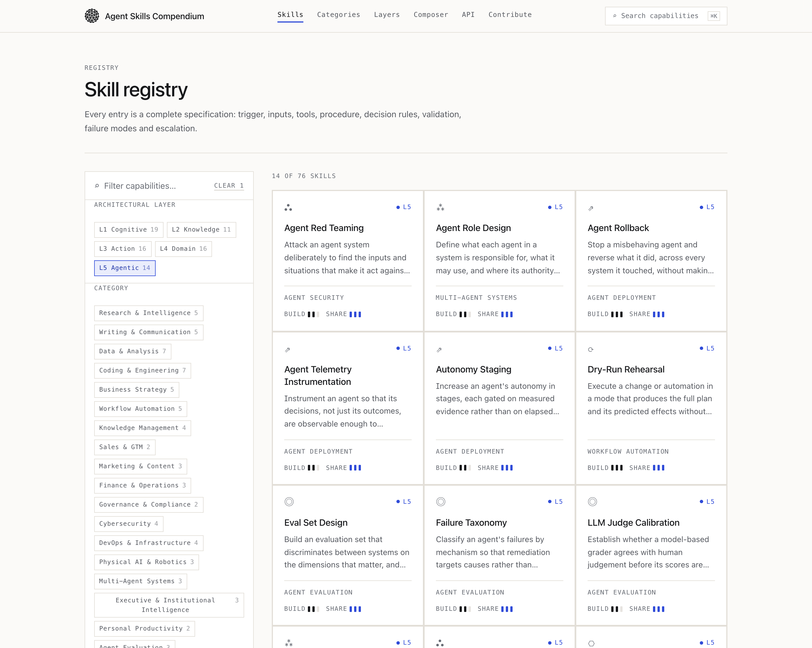Click the L5 badge on Failure Taxonomy
Screen dimensions: 812x648
pos(555,501)
